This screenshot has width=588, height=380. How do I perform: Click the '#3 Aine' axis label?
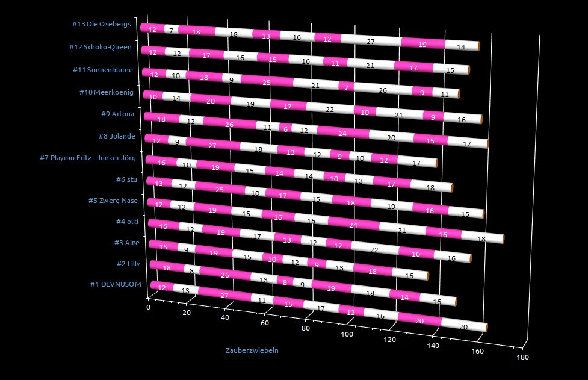[127, 243]
